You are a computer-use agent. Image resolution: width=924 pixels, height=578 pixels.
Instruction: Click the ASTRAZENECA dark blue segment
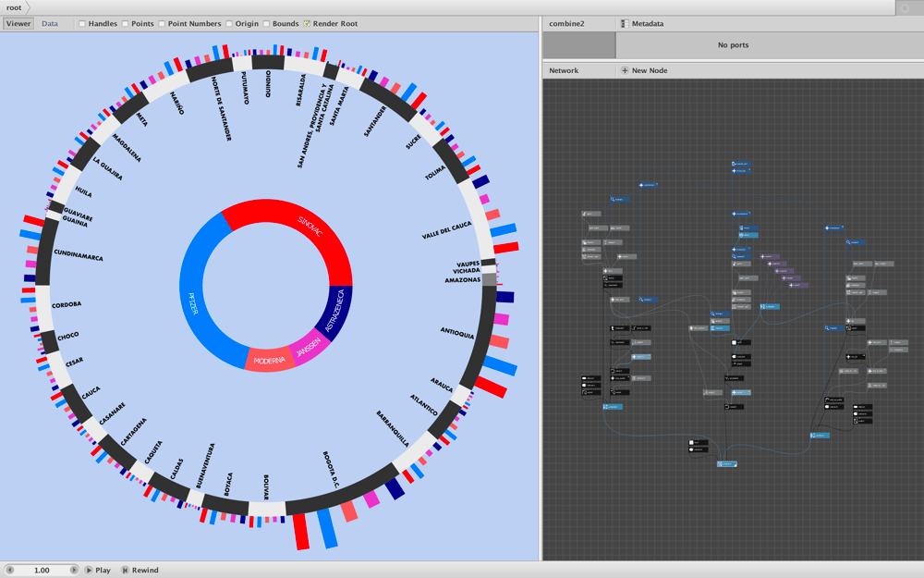pyautogui.click(x=336, y=312)
